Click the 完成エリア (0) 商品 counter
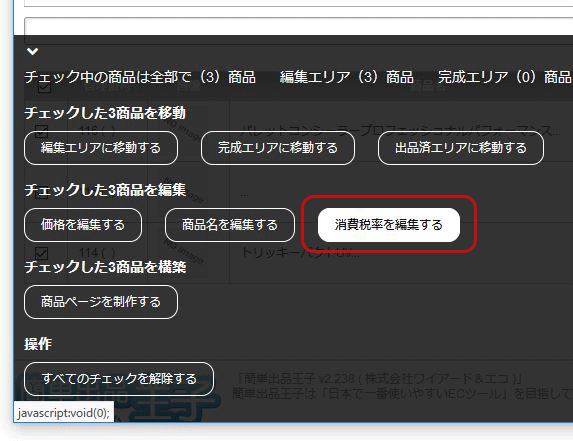The height and width of the screenshot is (441, 573). (x=504, y=77)
